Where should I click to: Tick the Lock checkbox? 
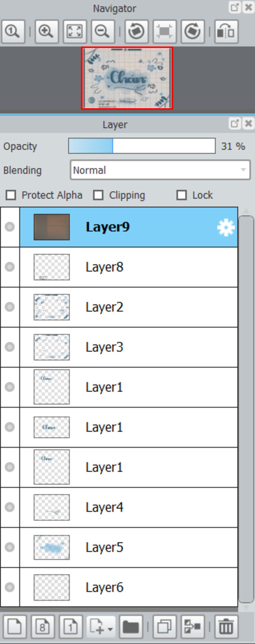(182, 195)
